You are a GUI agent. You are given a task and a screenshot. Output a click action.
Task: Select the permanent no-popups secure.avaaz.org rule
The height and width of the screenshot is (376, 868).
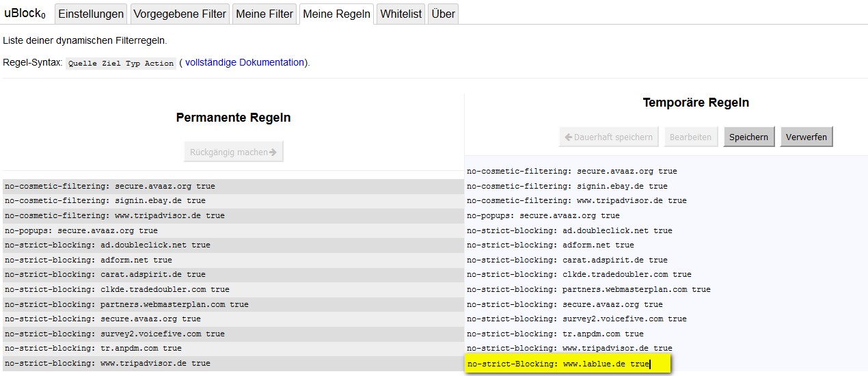point(81,230)
